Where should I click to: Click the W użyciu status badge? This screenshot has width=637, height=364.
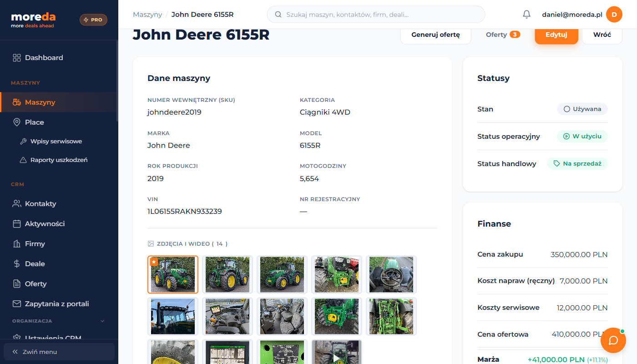point(582,136)
